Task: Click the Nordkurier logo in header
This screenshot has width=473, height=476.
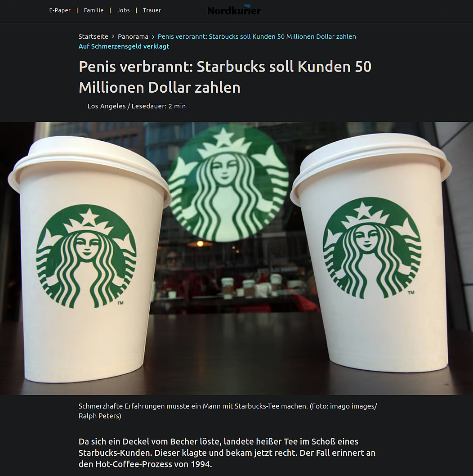Action: click(x=234, y=10)
